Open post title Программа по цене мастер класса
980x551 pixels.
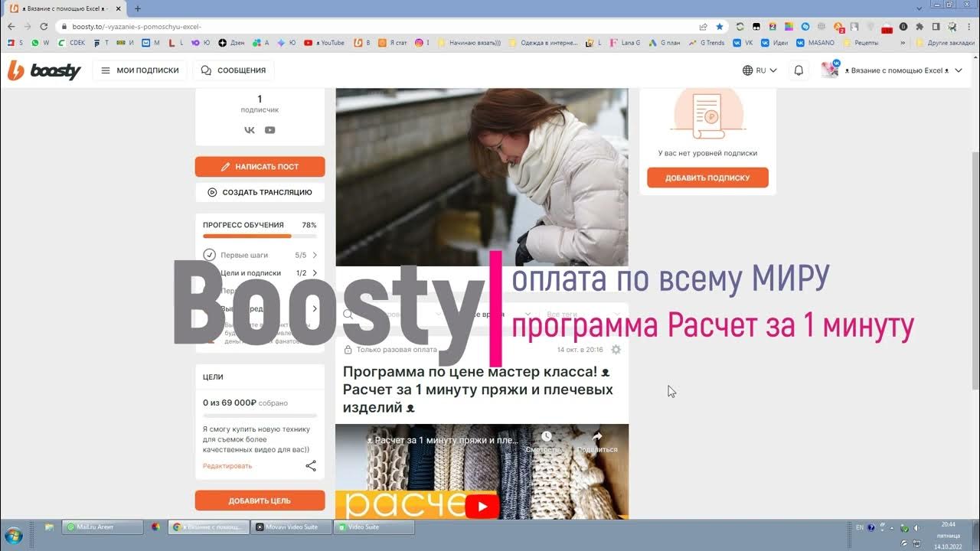(478, 390)
